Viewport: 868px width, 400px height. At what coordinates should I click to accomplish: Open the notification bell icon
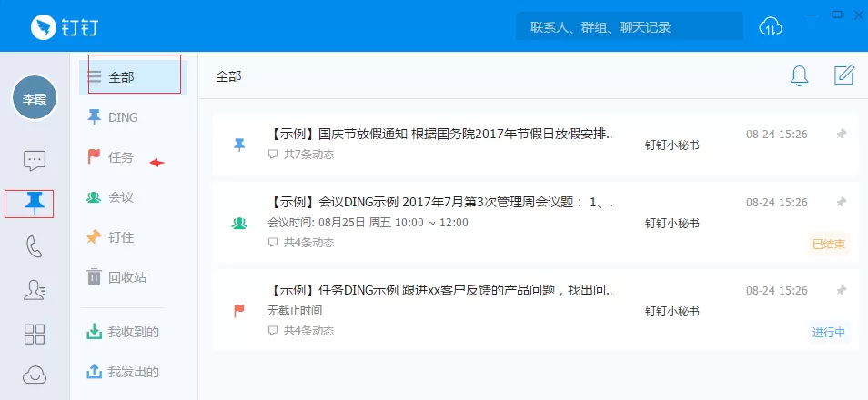[x=799, y=75]
